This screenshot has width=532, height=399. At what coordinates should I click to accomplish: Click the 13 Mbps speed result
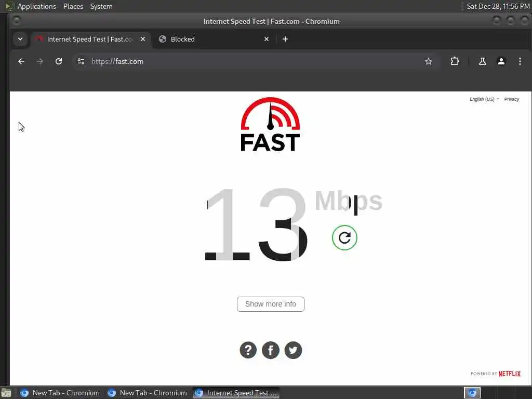294,224
